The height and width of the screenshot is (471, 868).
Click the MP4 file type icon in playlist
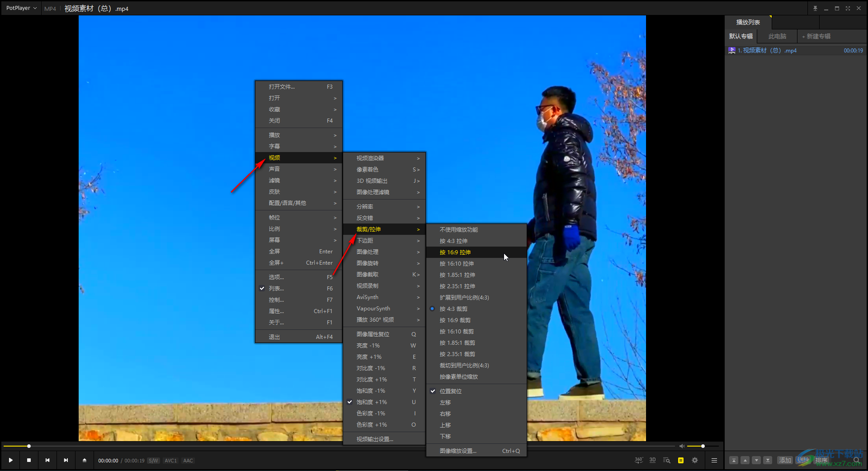pyautogui.click(x=732, y=51)
